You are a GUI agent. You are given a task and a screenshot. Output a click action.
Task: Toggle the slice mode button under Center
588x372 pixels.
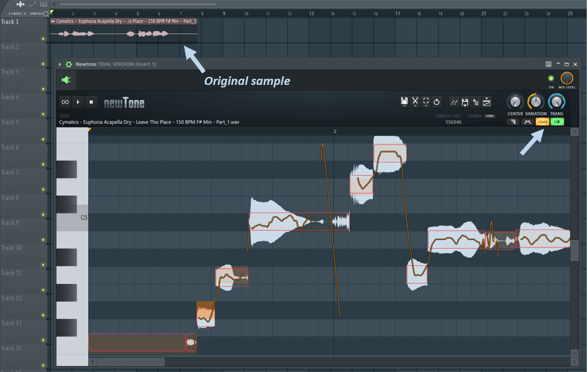tap(513, 122)
